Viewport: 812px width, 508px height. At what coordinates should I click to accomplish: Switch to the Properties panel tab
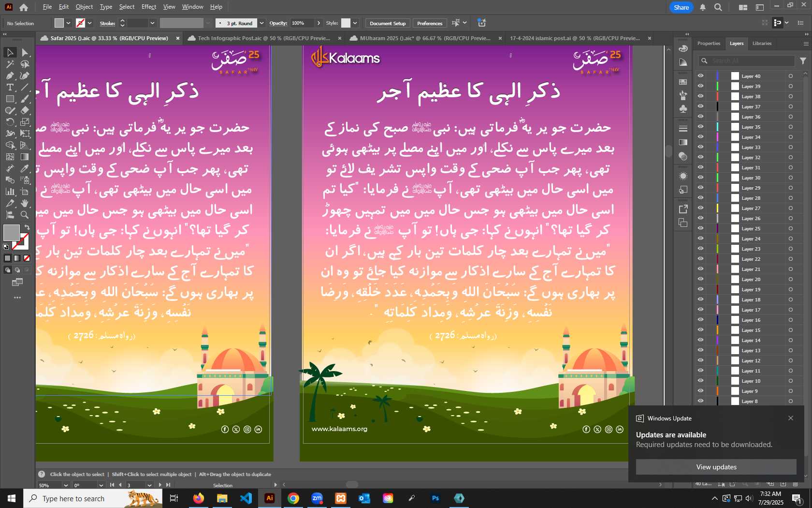click(709, 44)
